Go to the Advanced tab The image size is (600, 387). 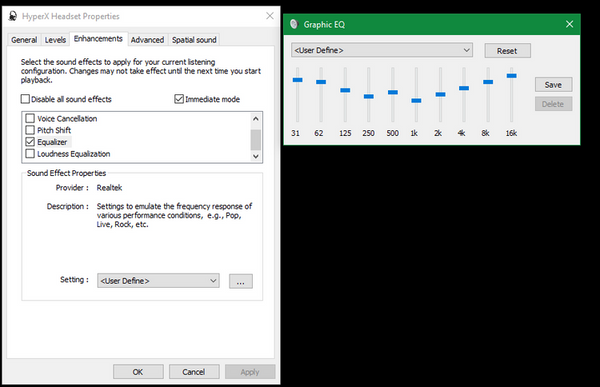pyautogui.click(x=147, y=40)
